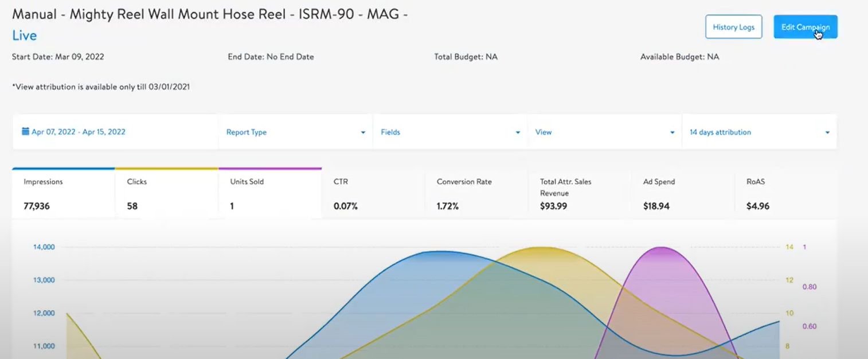Viewport: 868px width, 359px height.
Task: Expand the View dropdown
Action: [x=671, y=132]
